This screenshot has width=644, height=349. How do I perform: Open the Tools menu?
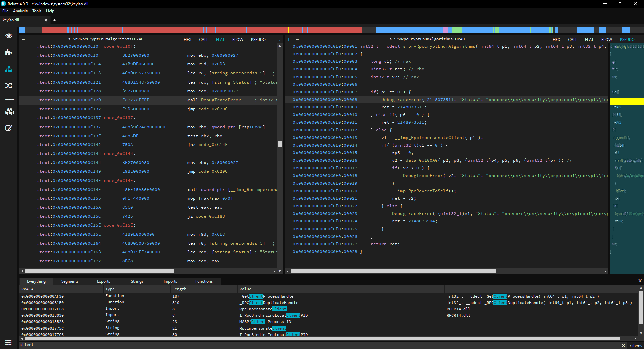36,11
